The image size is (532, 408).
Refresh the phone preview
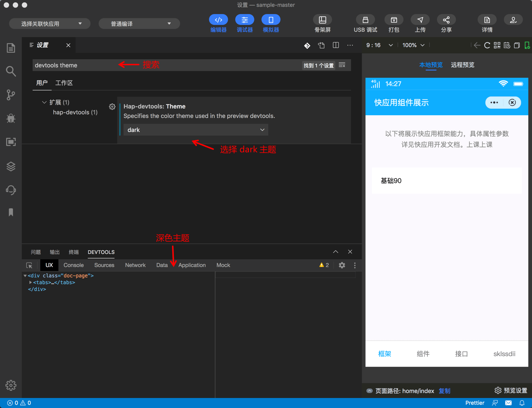tap(487, 45)
